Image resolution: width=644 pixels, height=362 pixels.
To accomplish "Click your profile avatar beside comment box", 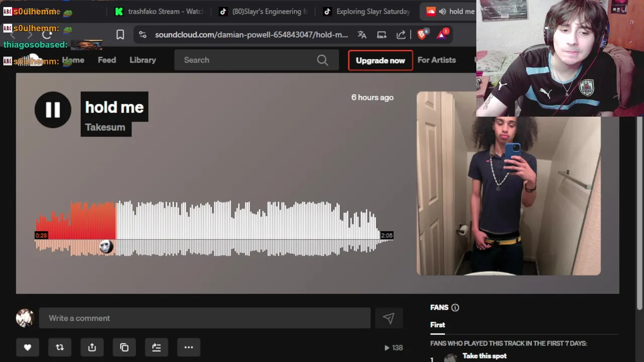I will [x=25, y=318].
